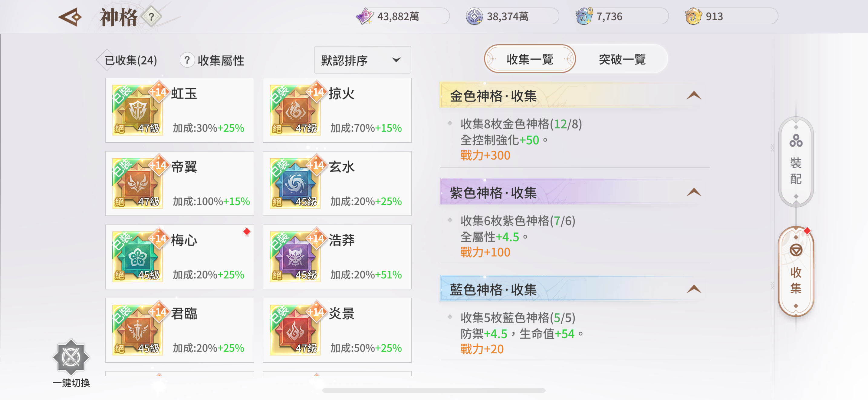Click the back arrow icon
The width and height of the screenshot is (868, 400).
[71, 17]
